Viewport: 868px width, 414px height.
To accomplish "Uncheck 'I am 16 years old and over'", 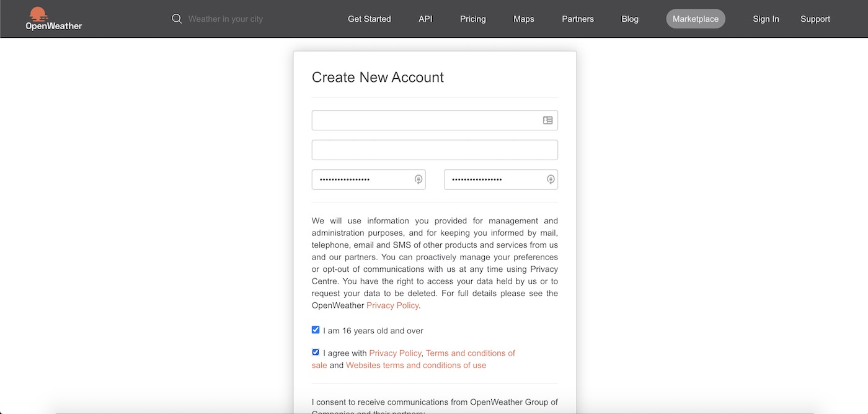I will click(316, 330).
